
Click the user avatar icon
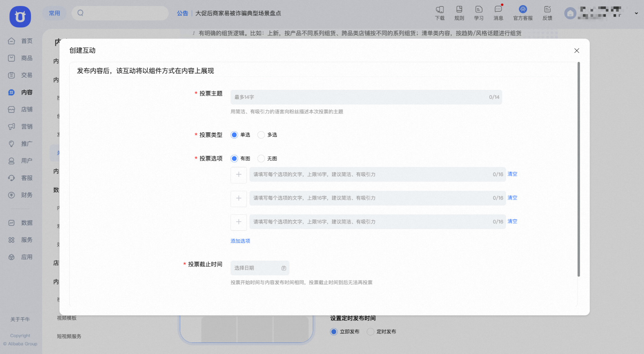[570, 13]
